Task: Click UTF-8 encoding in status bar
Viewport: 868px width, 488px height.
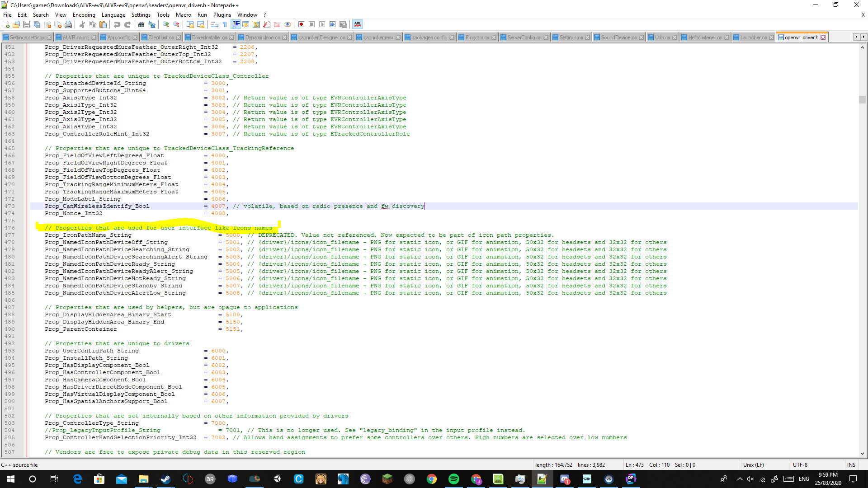Action: click(800, 465)
